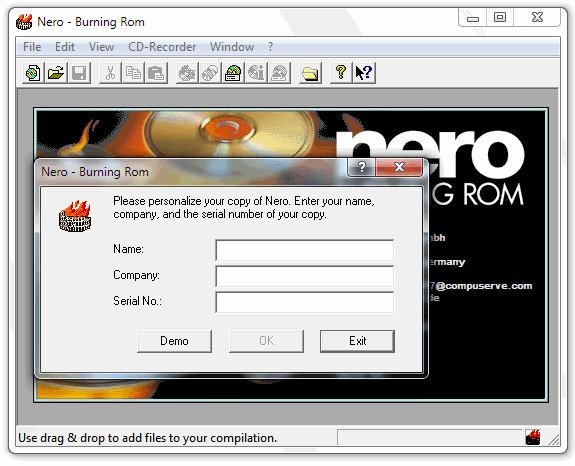Viewport: 575px width, 466px height.
Task: Click the Copy documents toolbar icon
Action: tap(133, 73)
